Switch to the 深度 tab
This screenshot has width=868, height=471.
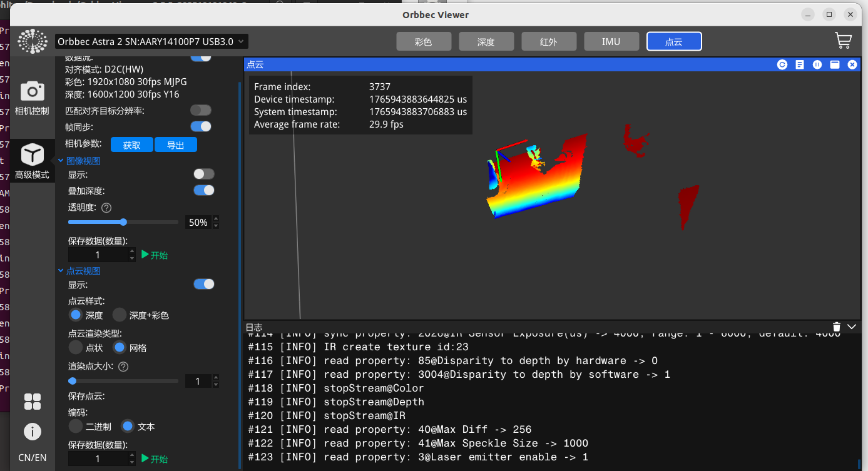point(486,42)
